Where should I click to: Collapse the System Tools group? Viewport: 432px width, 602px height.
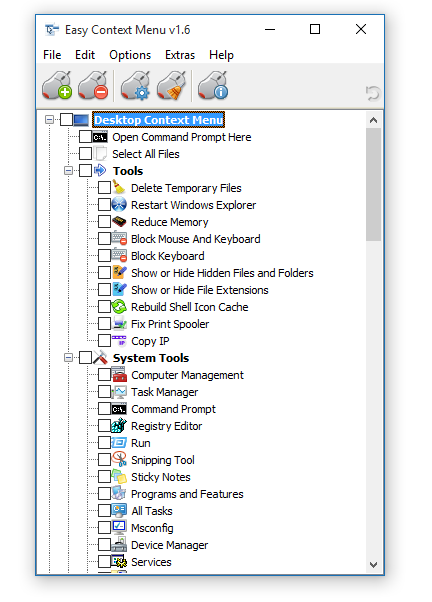(68, 358)
